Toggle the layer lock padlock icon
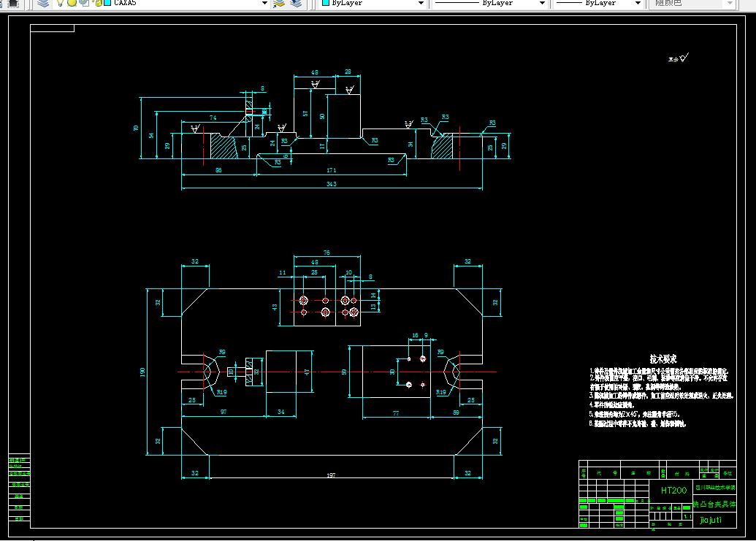This screenshot has width=756, height=541. click(98, 4)
